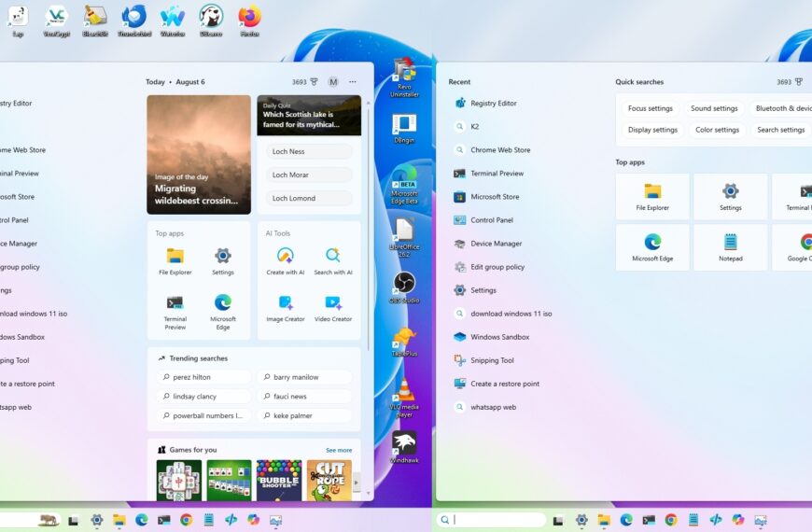Show next games with the arrow button
Screen dimensions: 812x532
pyautogui.click(x=357, y=483)
